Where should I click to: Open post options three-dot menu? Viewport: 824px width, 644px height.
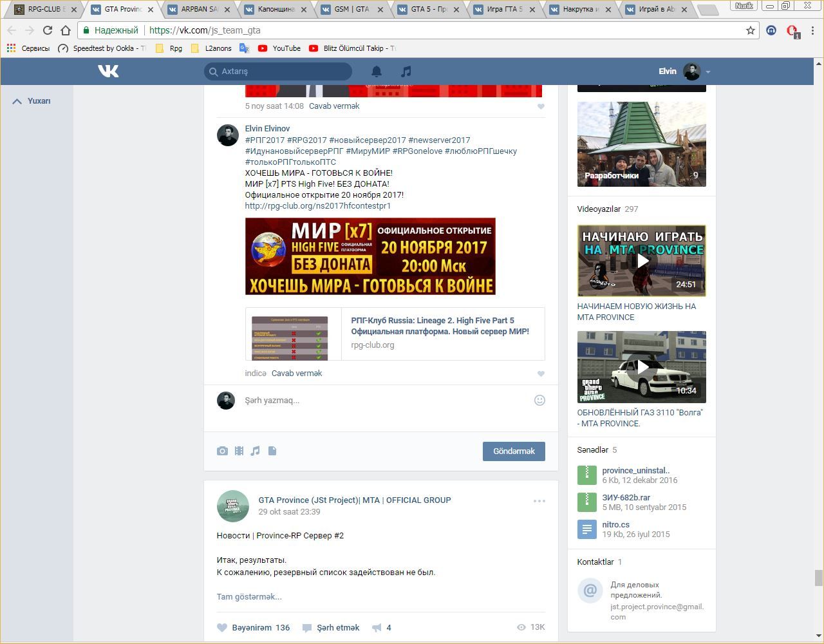(x=539, y=501)
